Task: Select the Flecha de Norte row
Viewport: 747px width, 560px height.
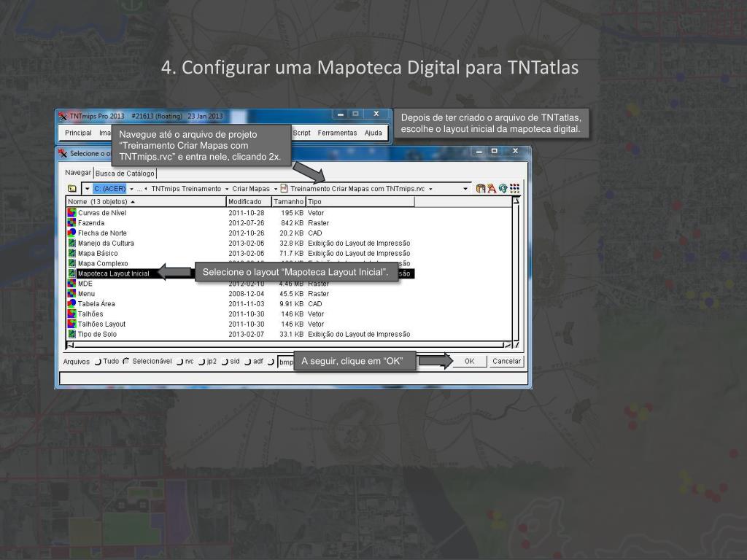Action: click(241, 233)
